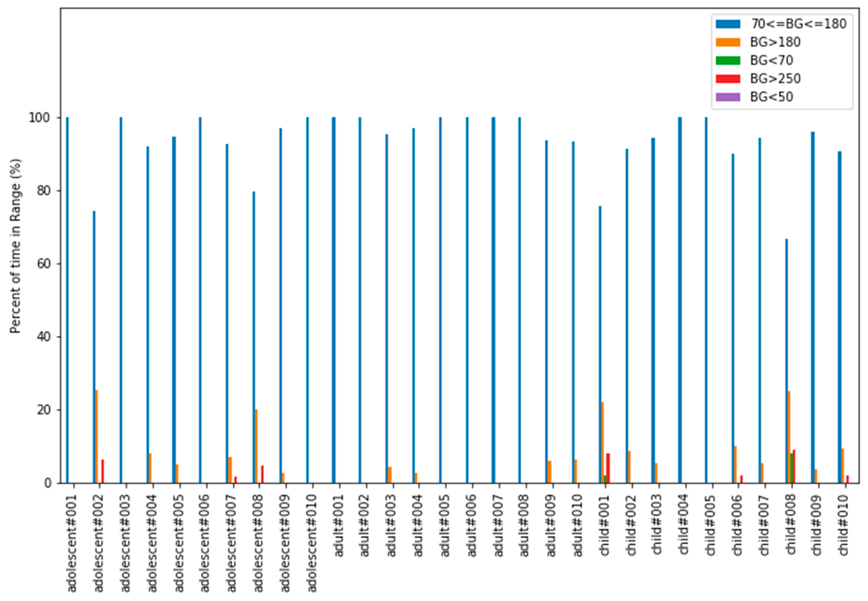This screenshot has height=601, width=868.
Task: Click the BG>250 legend text label
Action: tap(775, 79)
